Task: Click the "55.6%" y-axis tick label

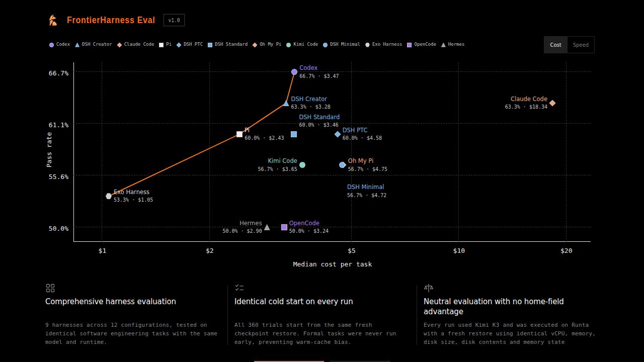Action: [58, 176]
